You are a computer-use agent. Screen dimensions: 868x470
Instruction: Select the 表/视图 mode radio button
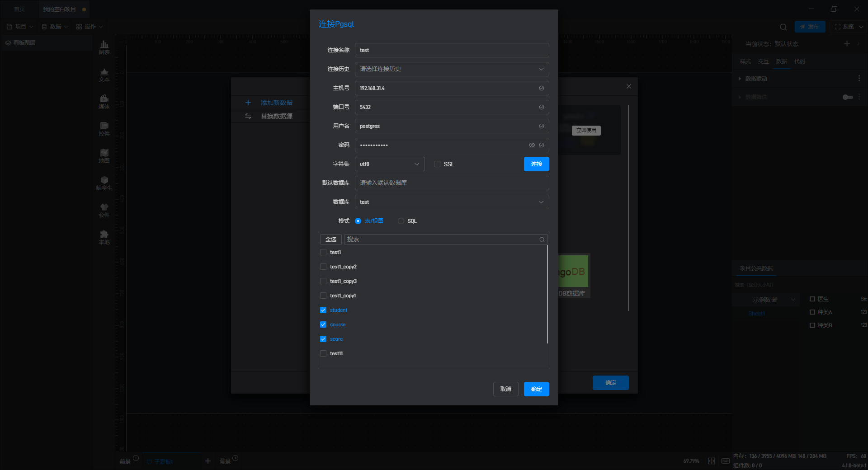pyautogui.click(x=358, y=221)
